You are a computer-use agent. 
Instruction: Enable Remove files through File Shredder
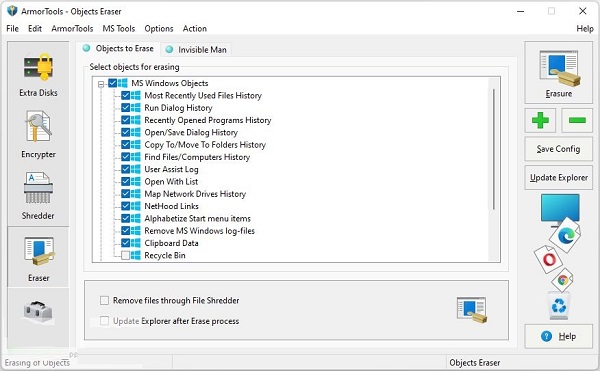104,301
